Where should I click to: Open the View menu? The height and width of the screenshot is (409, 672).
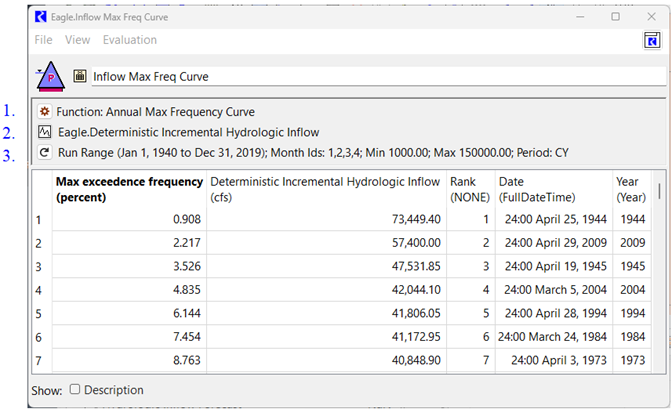[x=77, y=40]
